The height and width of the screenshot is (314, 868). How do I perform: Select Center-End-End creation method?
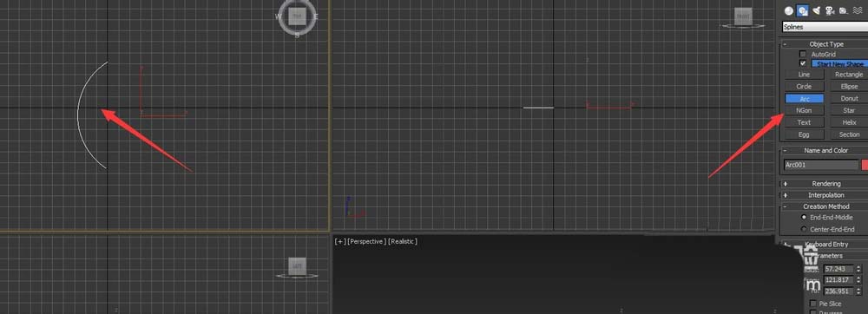804,229
